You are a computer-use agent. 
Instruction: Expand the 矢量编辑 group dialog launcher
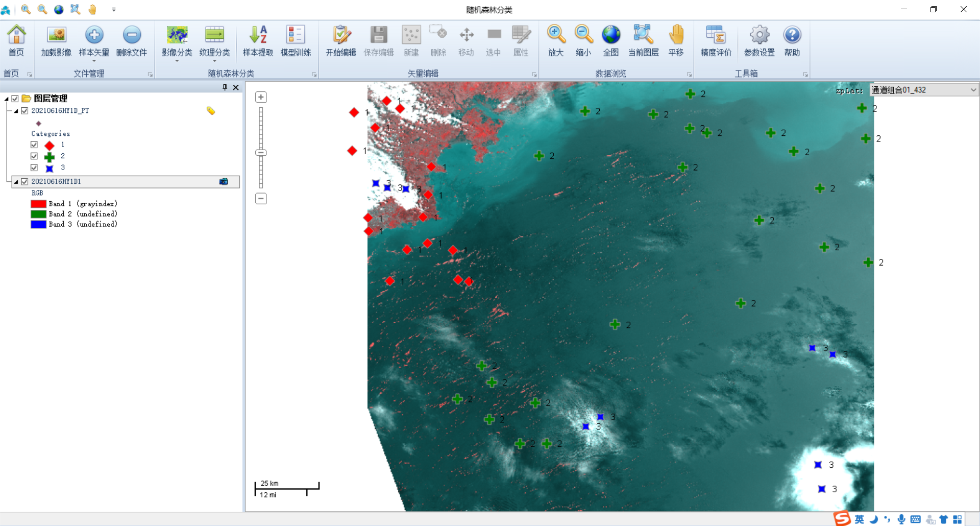click(534, 75)
